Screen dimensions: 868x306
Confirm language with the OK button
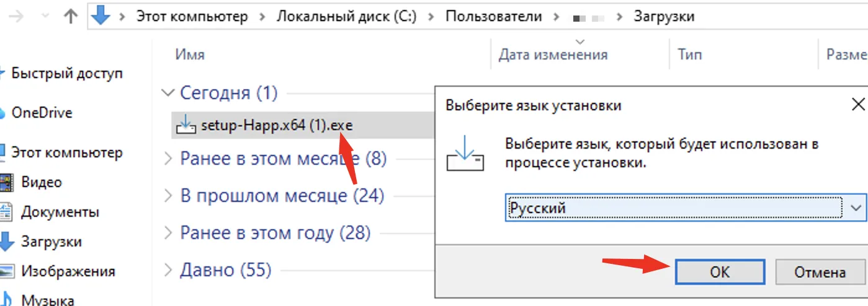(720, 272)
